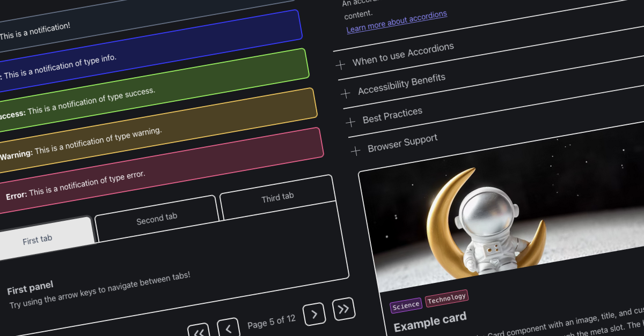Image resolution: width=644 pixels, height=336 pixels.
Task: Click the plus icon beside Best Practices
Action: [x=350, y=122]
